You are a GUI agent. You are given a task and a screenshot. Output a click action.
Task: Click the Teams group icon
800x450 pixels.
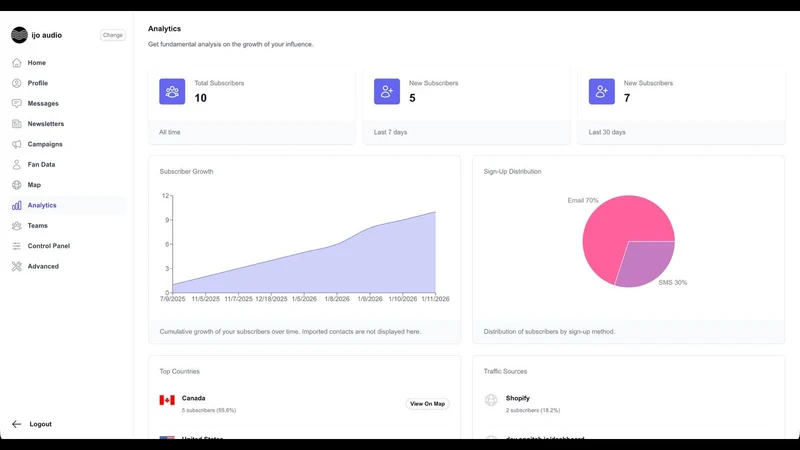tap(17, 226)
